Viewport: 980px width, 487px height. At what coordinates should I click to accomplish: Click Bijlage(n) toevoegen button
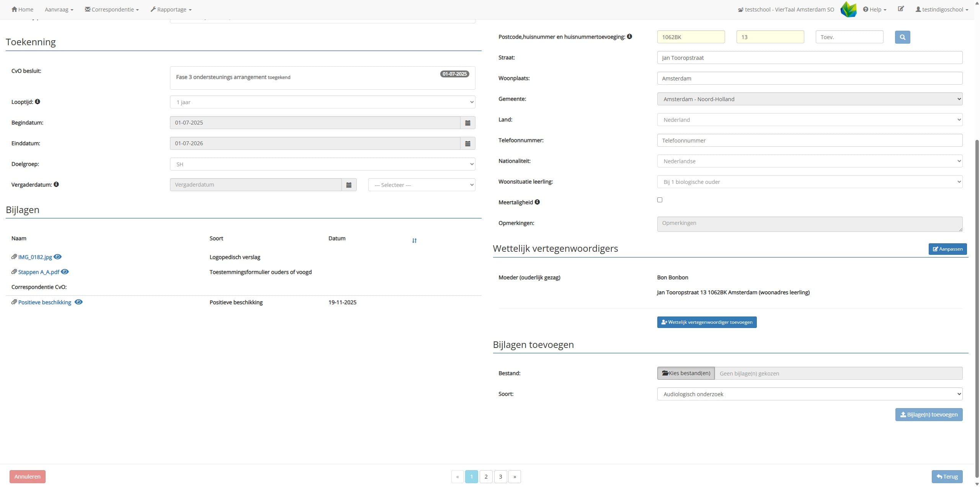[929, 415]
